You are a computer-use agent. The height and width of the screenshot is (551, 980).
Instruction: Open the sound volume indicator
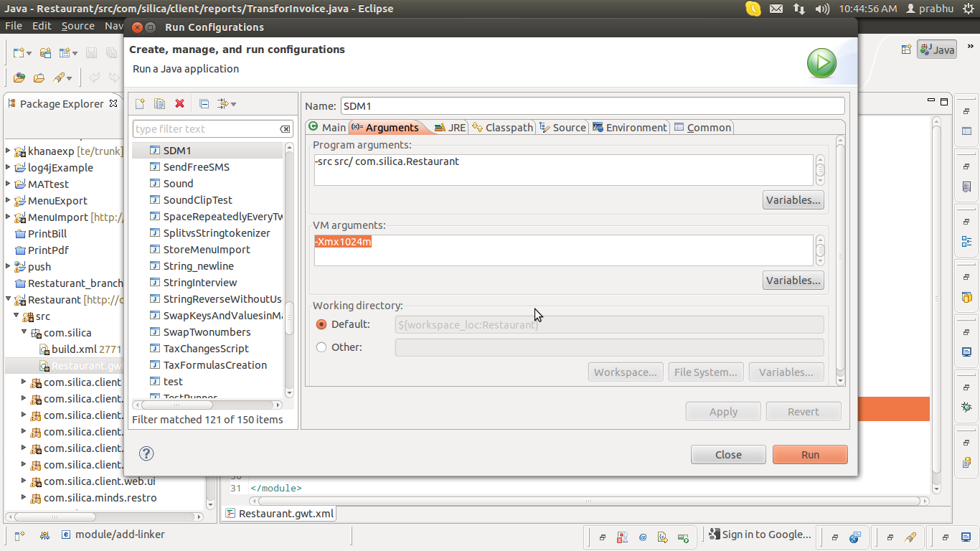[824, 9]
